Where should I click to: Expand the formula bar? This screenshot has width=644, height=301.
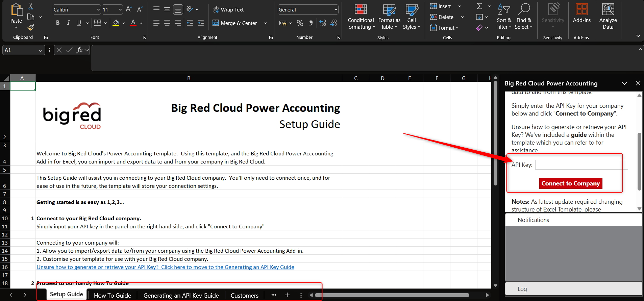640,50
